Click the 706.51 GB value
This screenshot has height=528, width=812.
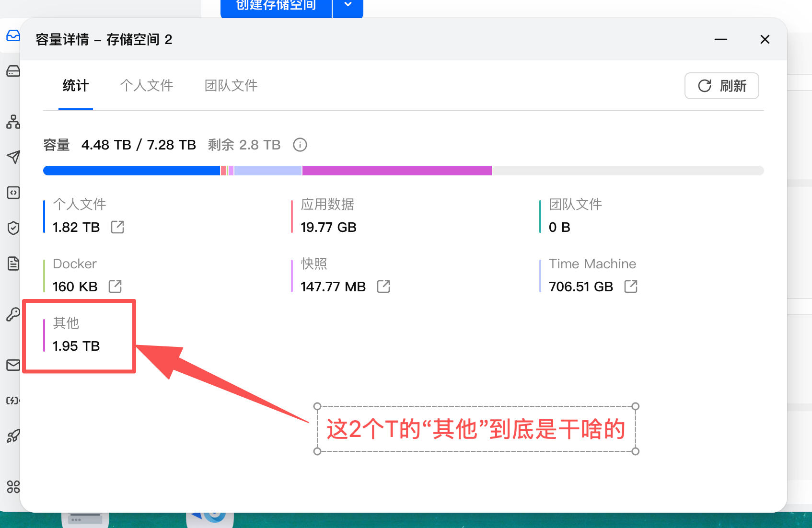[x=581, y=287]
